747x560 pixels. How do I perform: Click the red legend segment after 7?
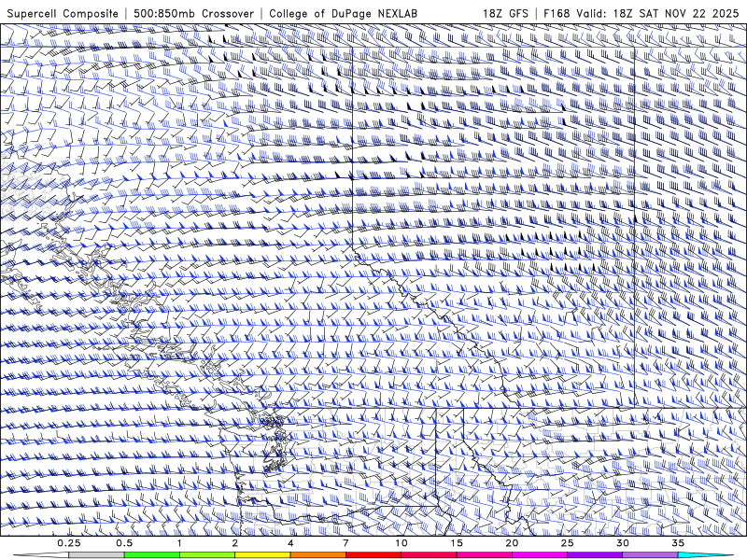tap(373, 555)
